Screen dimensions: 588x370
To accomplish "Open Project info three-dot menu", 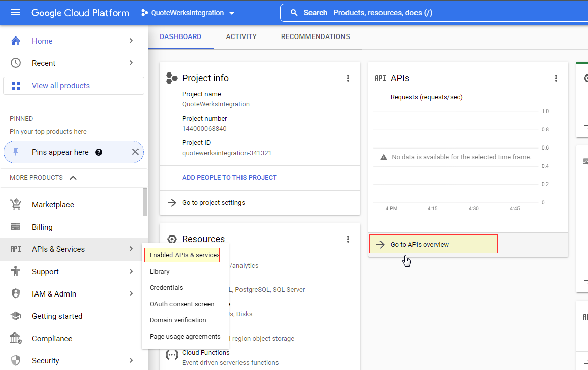I will (x=348, y=78).
